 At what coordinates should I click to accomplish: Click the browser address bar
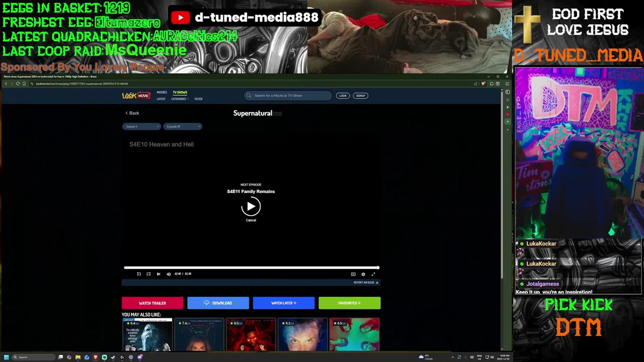(252, 83)
